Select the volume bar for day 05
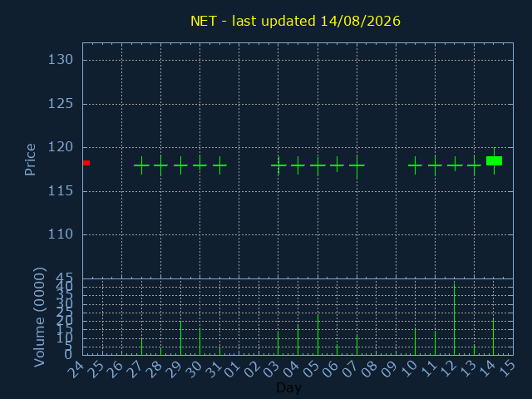532x399 pixels. [x=318, y=335]
